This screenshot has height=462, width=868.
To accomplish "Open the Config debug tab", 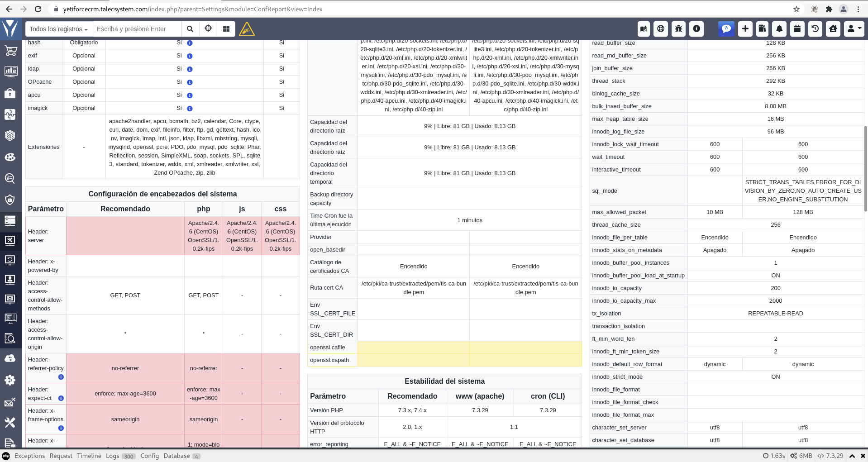I will (150, 456).
